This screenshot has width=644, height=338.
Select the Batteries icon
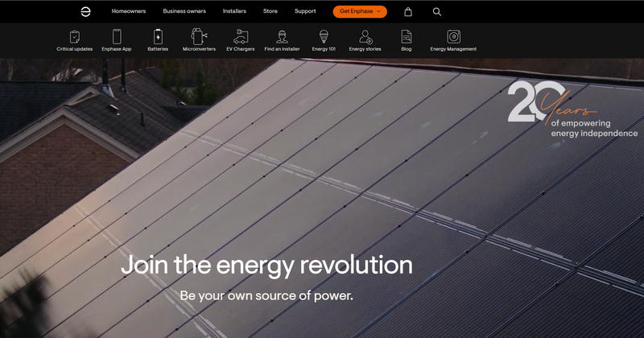coord(158,36)
